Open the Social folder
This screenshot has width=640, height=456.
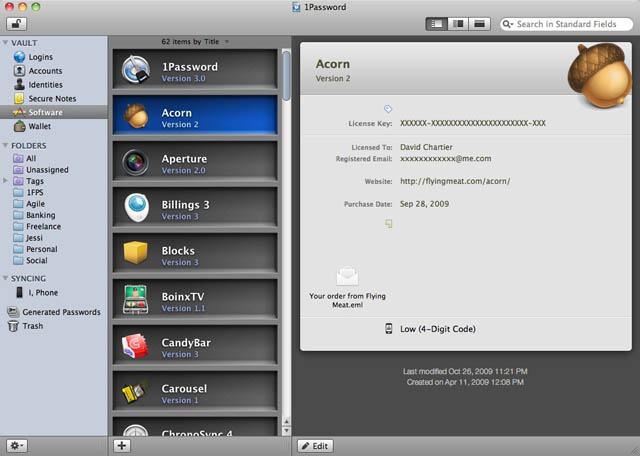click(x=37, y=260)
